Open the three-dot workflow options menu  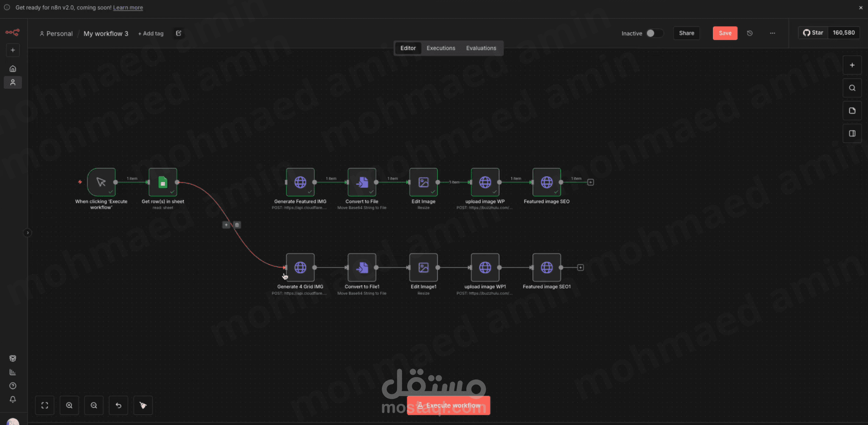tap(773, 33)
